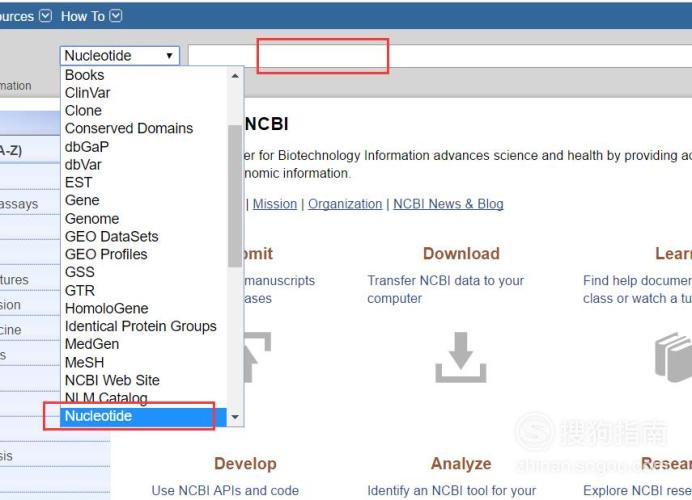Select Books in the database list
This screenshot has height=500, width=692.
pyautogui.click(x=143, y=75)
